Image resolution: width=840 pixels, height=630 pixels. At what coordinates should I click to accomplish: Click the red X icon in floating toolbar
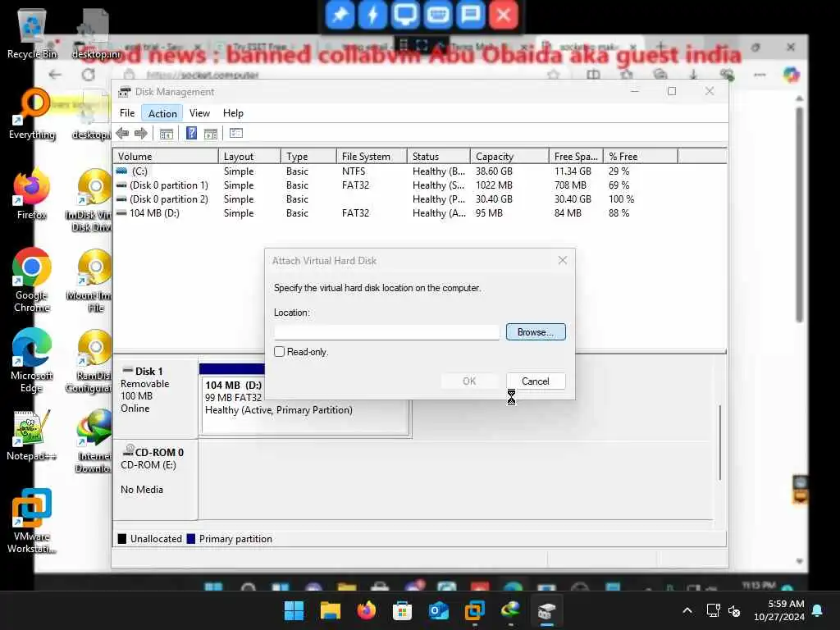pyautogui.click(x=503, y=15)
